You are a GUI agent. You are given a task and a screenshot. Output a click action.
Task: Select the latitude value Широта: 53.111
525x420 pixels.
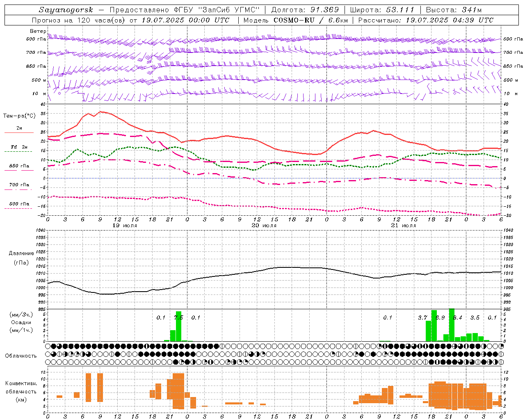382,10
